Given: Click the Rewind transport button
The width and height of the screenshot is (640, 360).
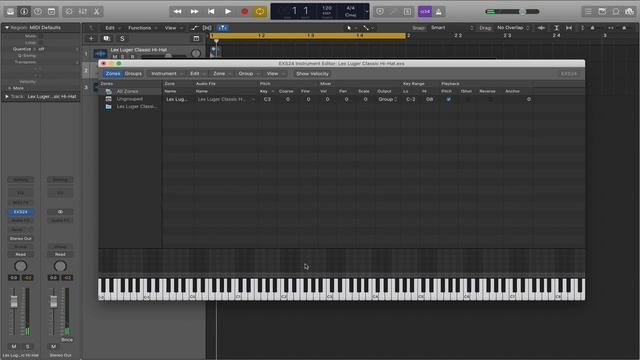Looking at the screenshot, I should tap(177, 11).
